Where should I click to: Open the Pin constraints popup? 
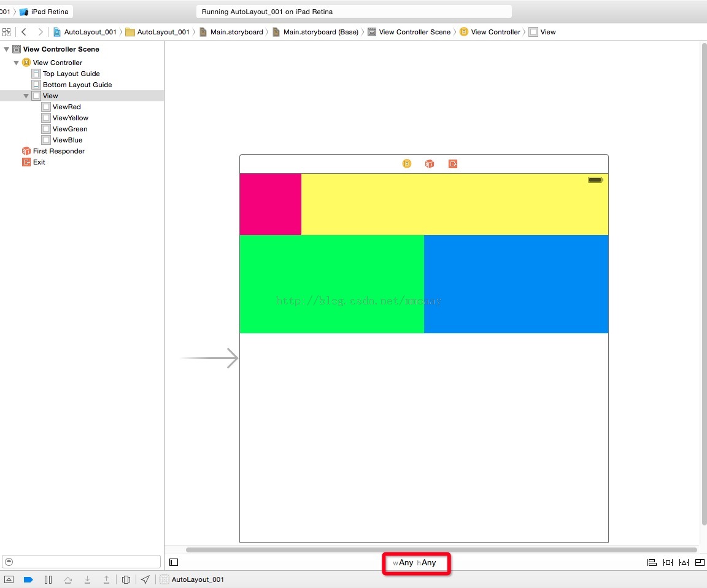click(x=668, y=562)
